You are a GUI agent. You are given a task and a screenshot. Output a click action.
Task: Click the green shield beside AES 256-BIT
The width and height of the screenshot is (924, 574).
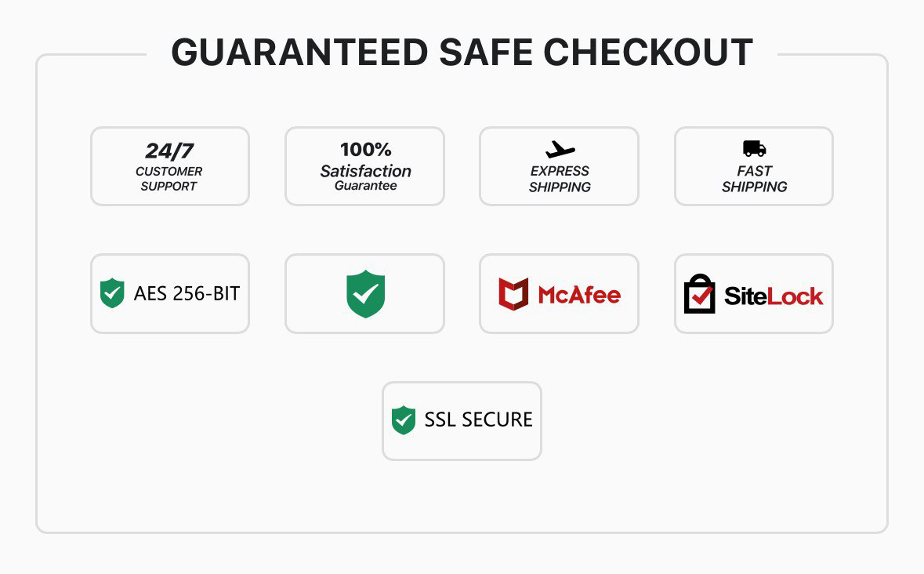click(112, 293)
